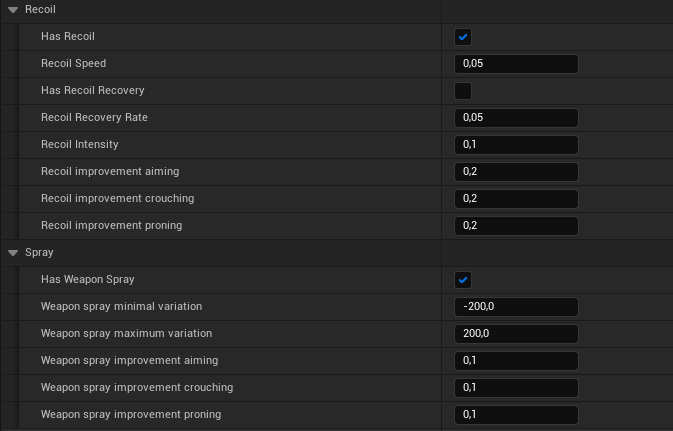Collapse the Spray section
The height and width of the screenshot is (431, 673).
[x=13, y=252]
